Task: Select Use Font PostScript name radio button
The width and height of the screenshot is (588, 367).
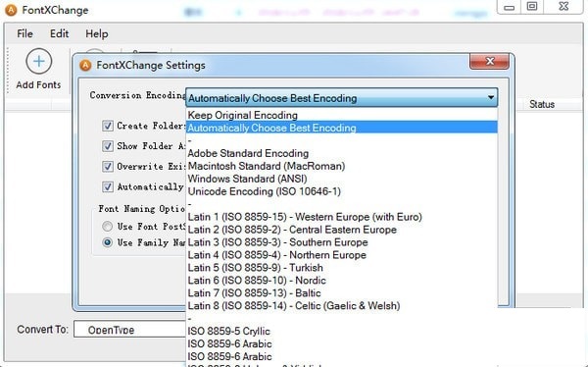Action: click(107, 226)
